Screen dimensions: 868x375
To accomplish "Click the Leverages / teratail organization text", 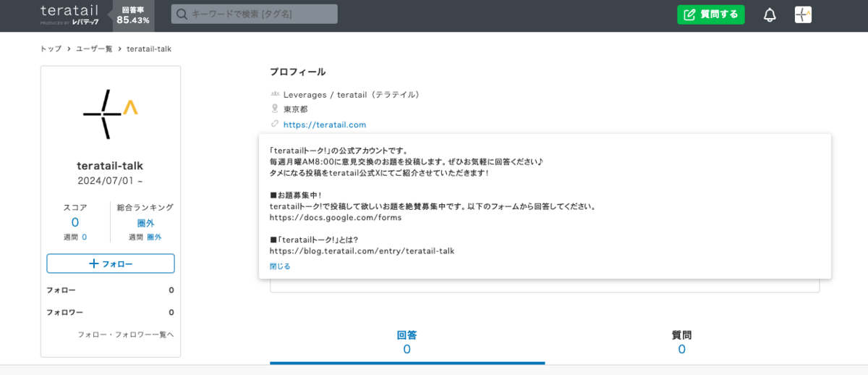I will tap(352, 94).
